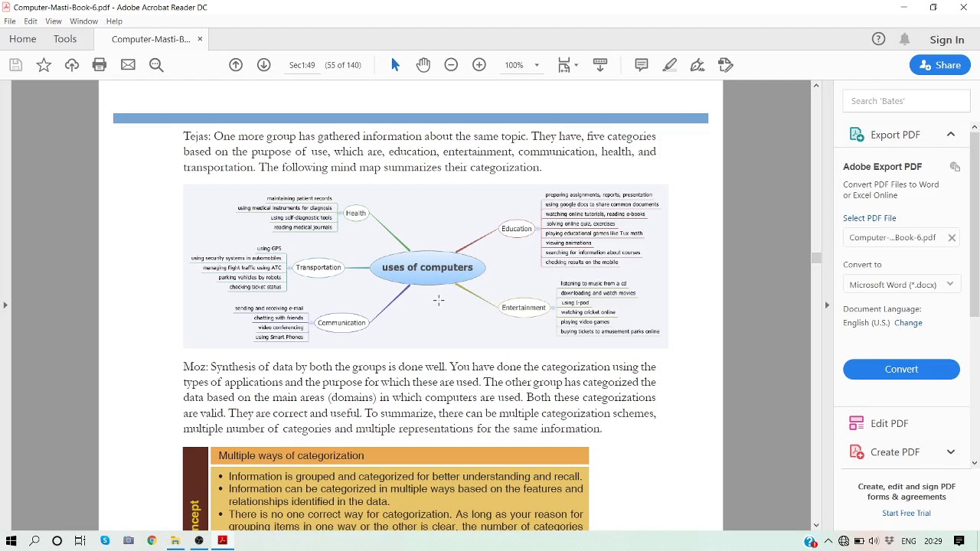Viewport: 980px width, 551px height.
Task: Open Google Chrome from the taskbar
Action: click(x=152, y=541)
